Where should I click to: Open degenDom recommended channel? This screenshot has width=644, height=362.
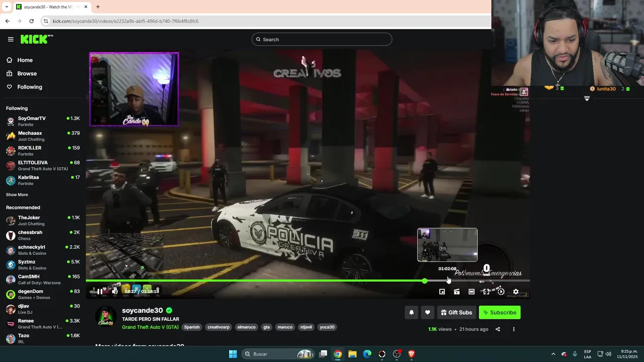tap(42, 294)
